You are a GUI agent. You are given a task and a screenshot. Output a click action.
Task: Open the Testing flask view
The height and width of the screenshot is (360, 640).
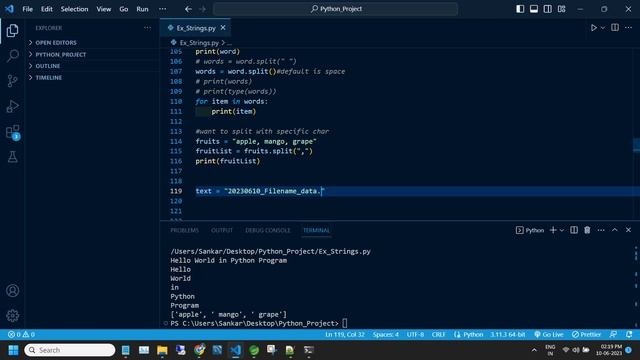point(12,157)
